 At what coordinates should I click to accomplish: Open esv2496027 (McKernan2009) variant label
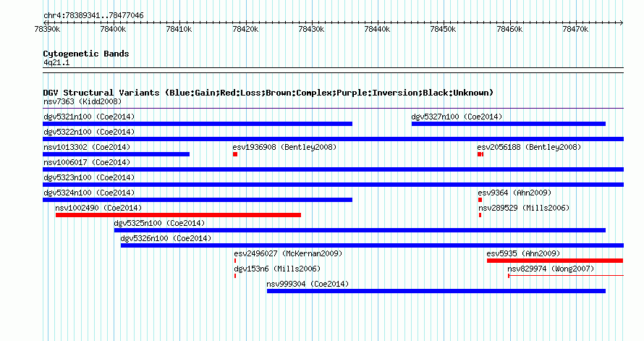288,253
